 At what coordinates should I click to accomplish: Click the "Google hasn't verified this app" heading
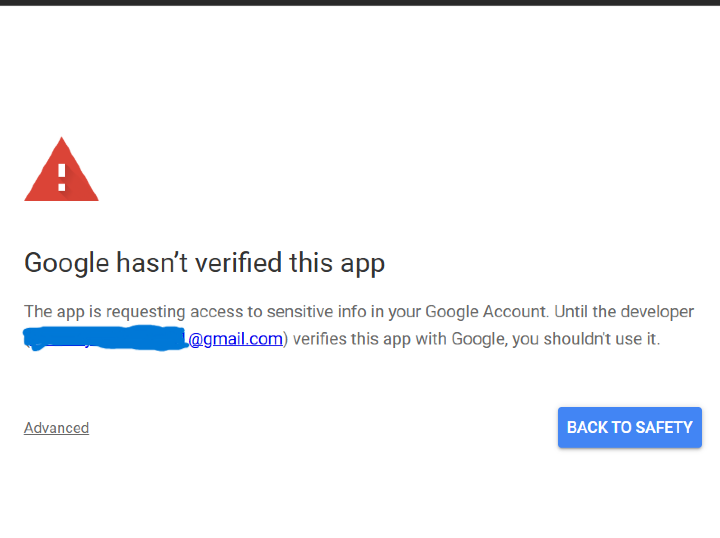tap(204, 263)
